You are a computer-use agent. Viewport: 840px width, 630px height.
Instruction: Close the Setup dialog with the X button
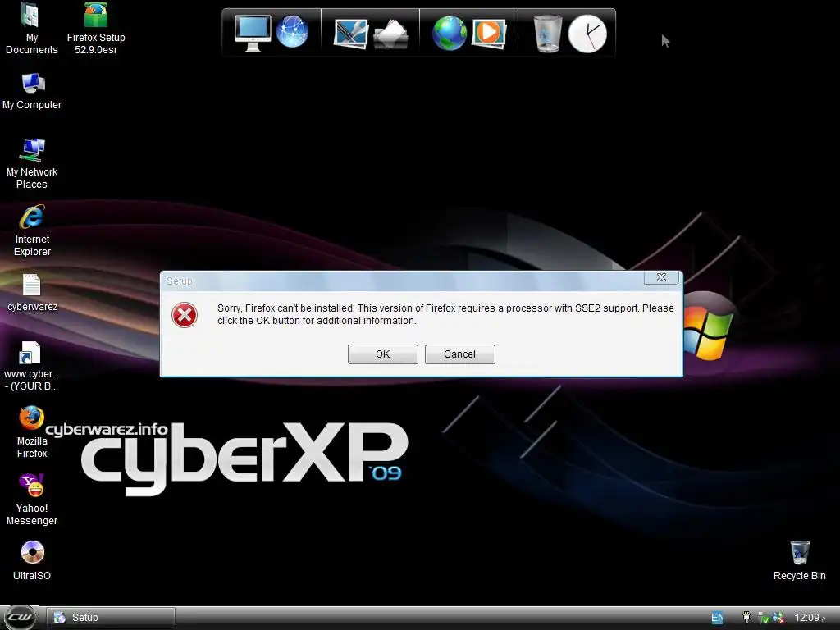tap(661, 277)
